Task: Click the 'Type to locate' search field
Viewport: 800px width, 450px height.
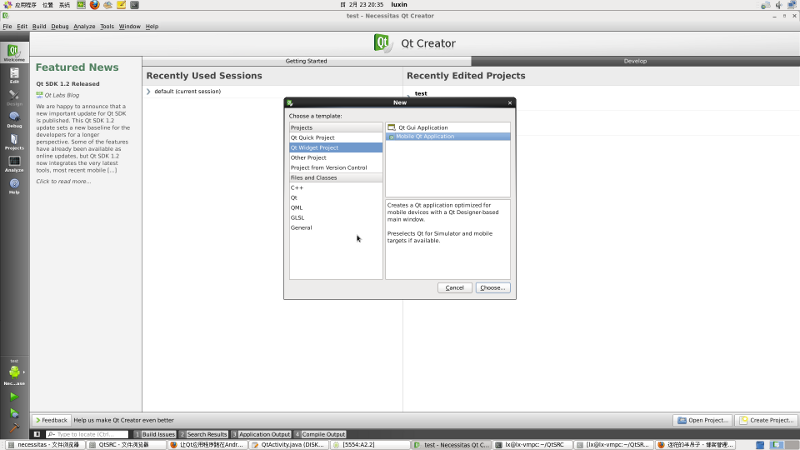Action: 87,434
